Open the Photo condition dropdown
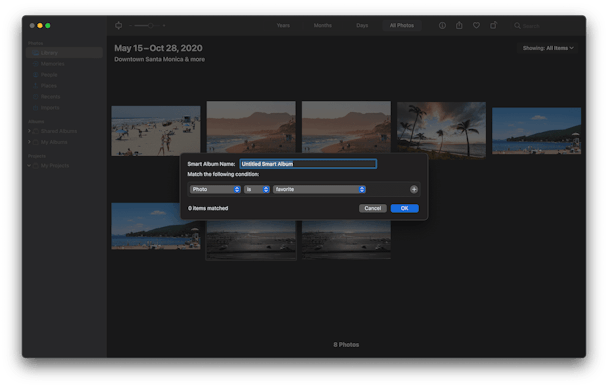Viewport: 608px width, 387px height. (x=215, y=189)
